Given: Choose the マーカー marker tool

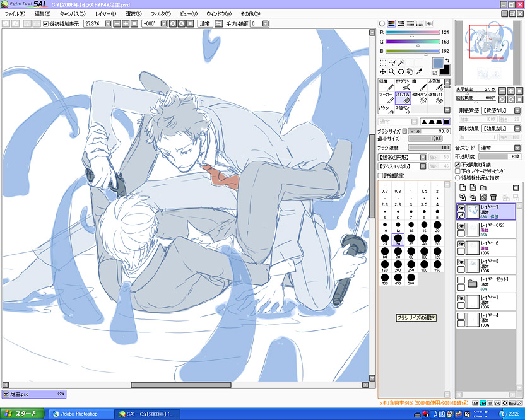Looking at the screenshot, I should [x=386, y=98].
